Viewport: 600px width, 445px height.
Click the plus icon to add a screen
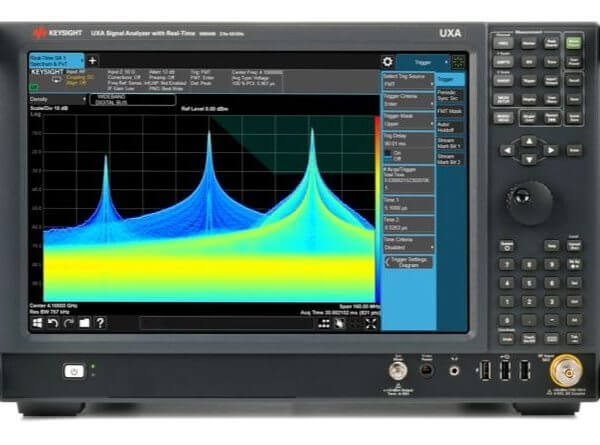92,60
